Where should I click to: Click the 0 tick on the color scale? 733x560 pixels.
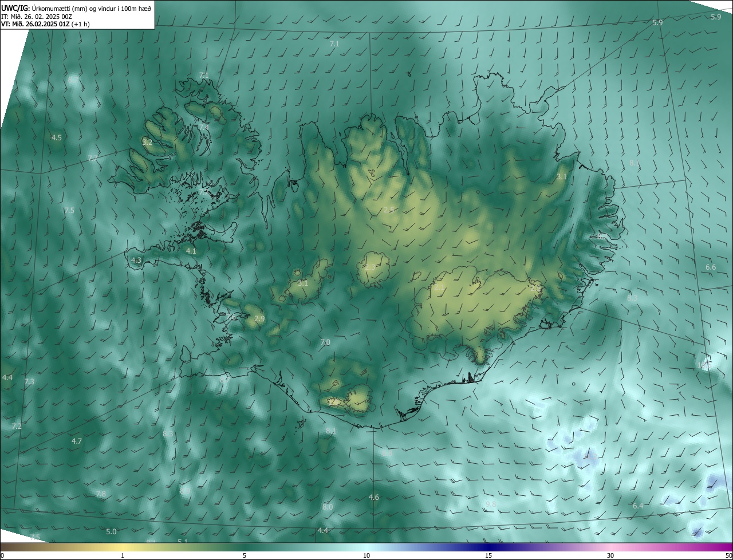tap(2, 556)
